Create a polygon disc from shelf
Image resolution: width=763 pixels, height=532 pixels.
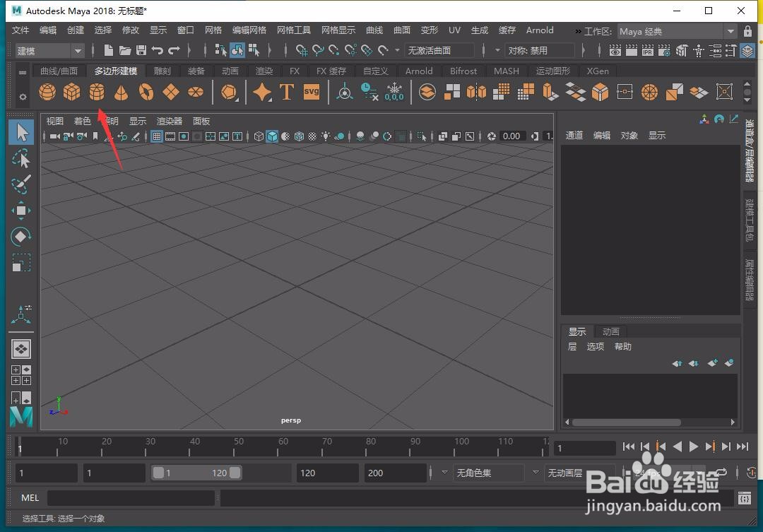[x=196, y=92]
